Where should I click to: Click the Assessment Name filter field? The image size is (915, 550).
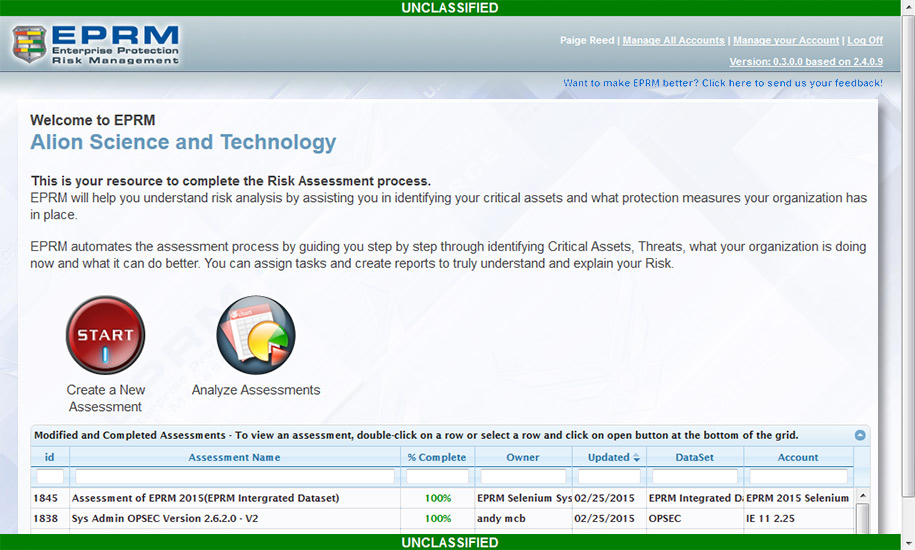[x=234, y=477]
